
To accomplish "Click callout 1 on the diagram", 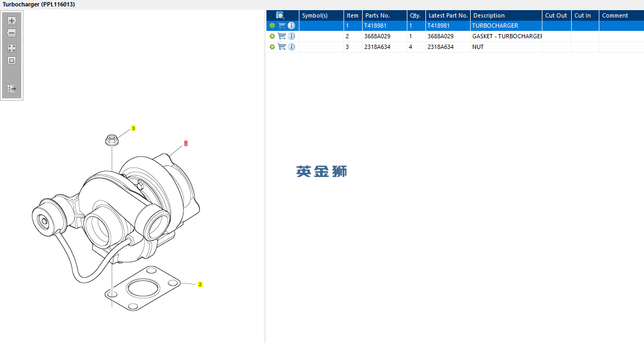I will coord(186,143).
